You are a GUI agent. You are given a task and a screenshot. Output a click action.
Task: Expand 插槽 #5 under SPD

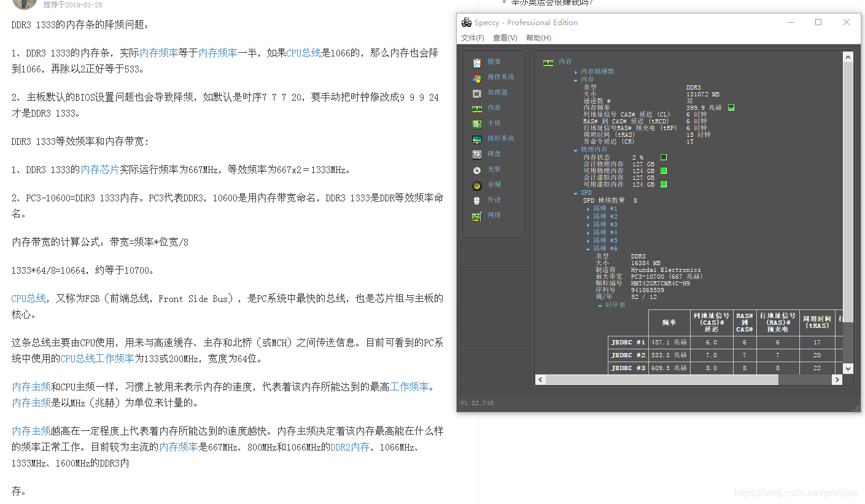(x=588, y=241)
